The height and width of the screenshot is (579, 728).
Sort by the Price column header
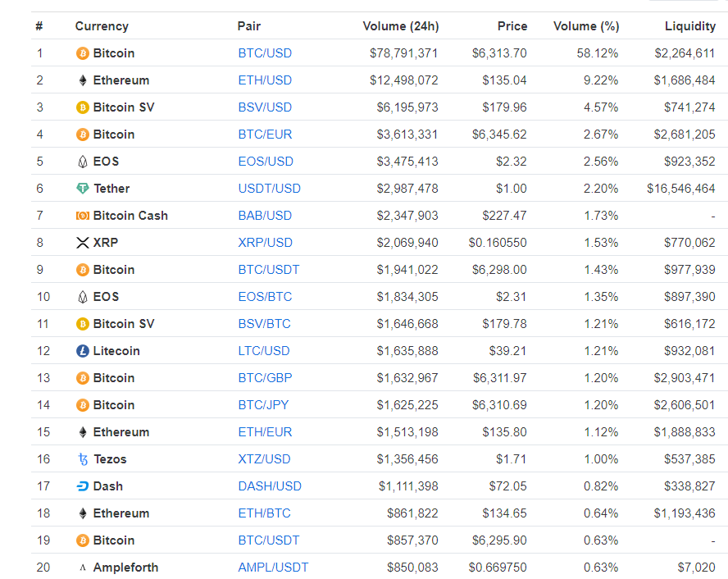click(x=512, y=26)
